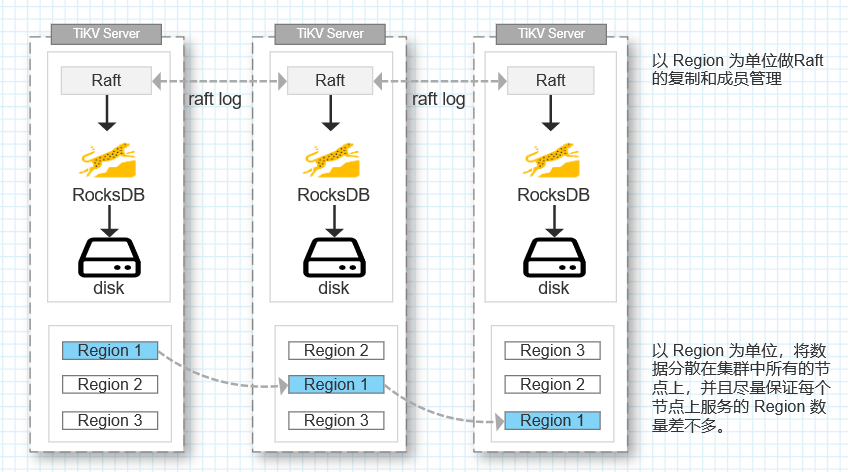This screenshot has height=472, width=848.
Task: Select the Raft box in the first server
Action: 106,81
